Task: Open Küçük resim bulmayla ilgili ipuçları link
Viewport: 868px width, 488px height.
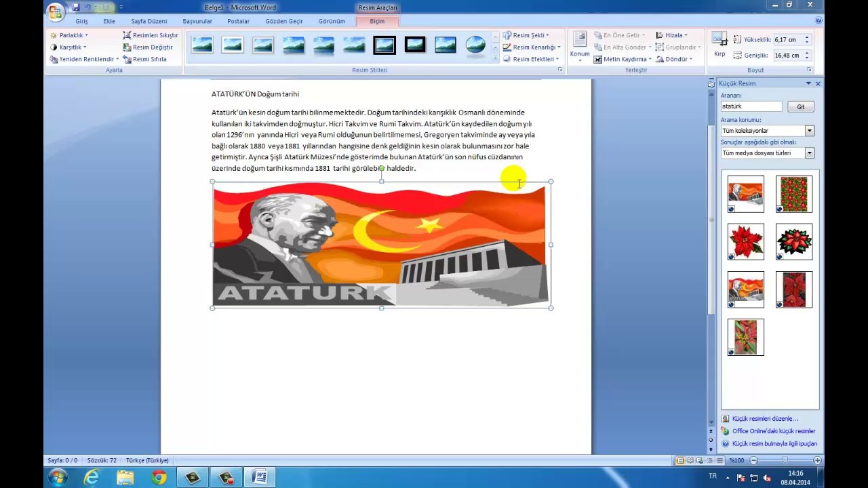Action: click(x=774, y=444)
